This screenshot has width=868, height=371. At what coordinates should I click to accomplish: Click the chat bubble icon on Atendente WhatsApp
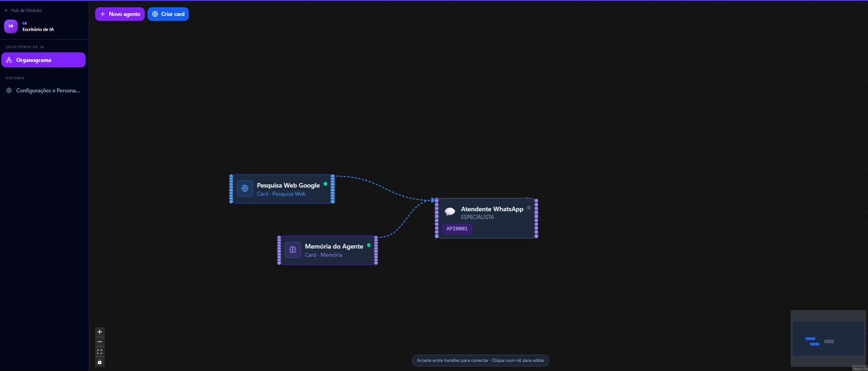pos(450,211)
